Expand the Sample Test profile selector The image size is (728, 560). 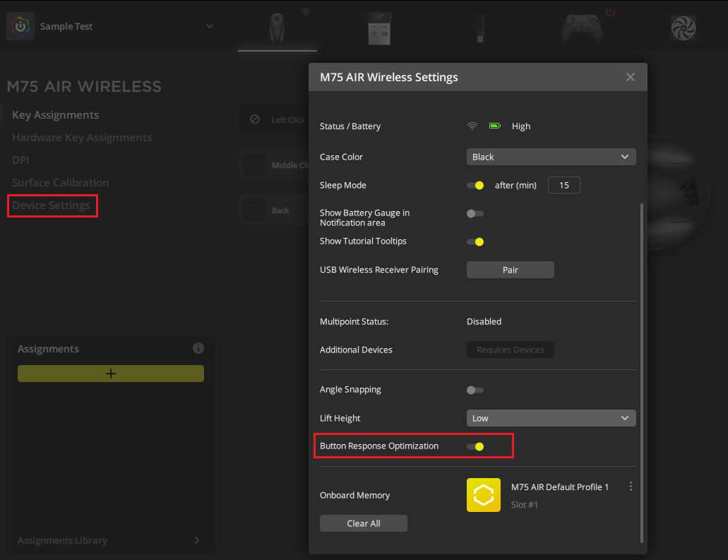pyautogui.click(x=209, y=25)
